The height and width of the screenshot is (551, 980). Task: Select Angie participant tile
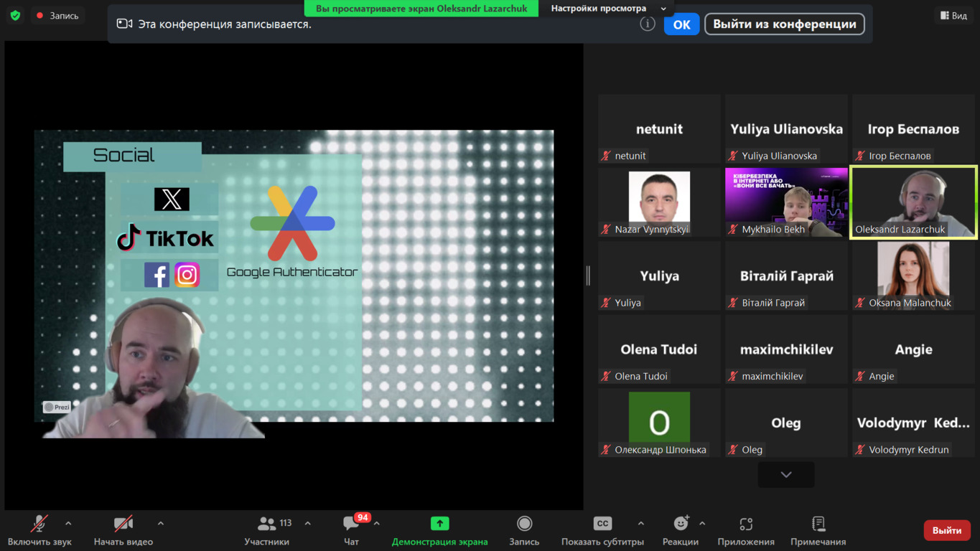913,349
